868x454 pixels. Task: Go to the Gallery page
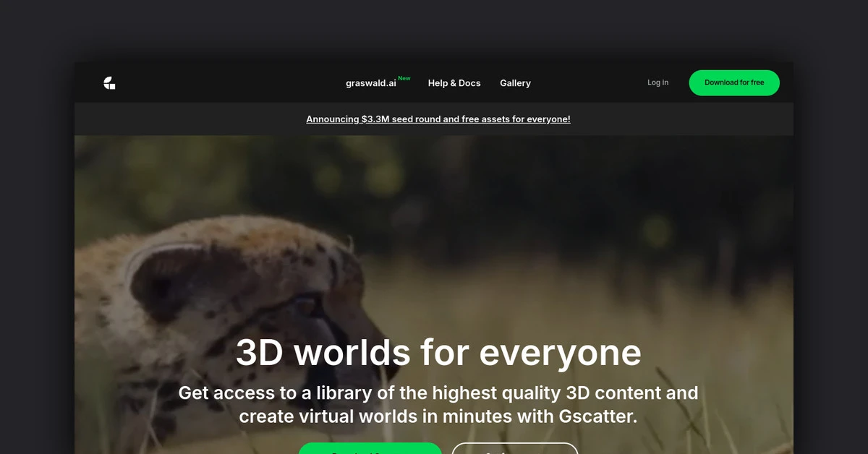tap(515, 83)
